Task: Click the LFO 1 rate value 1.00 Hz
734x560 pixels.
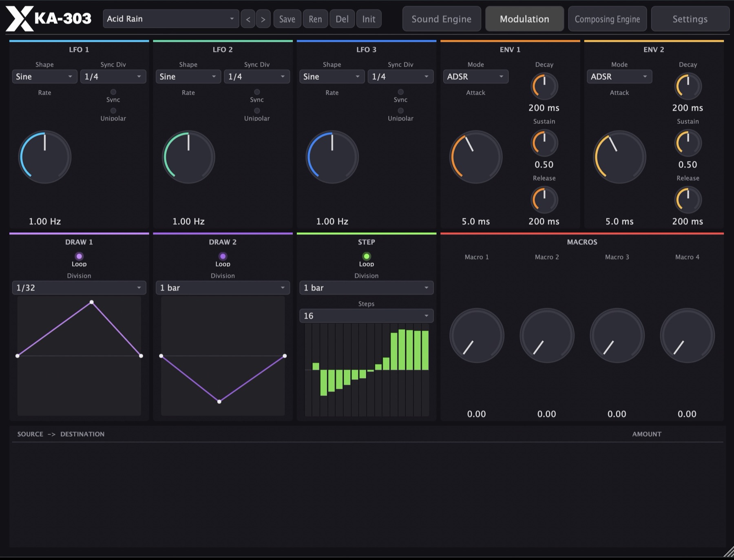Action: click(x=45, y=221)
